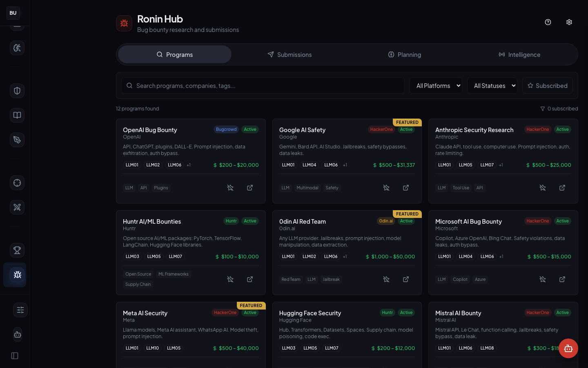Click the Jailbreak tag on Odin card

coord(331,279)
